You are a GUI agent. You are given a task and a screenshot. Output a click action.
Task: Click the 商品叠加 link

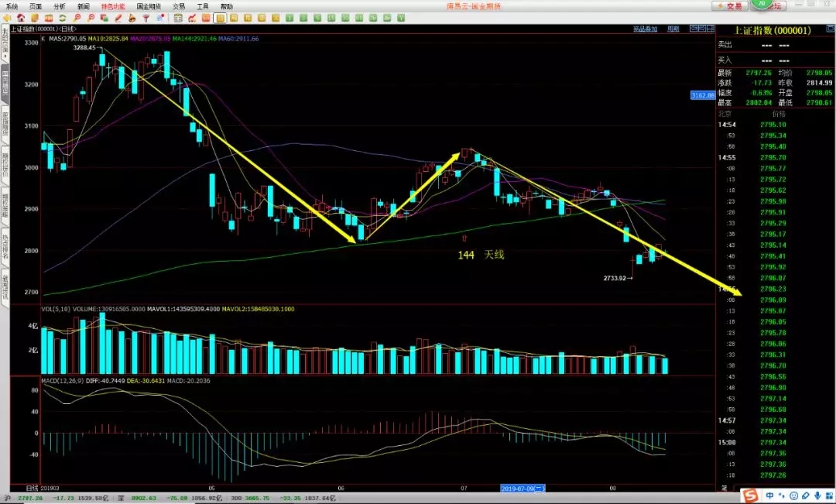coord(645,29)
